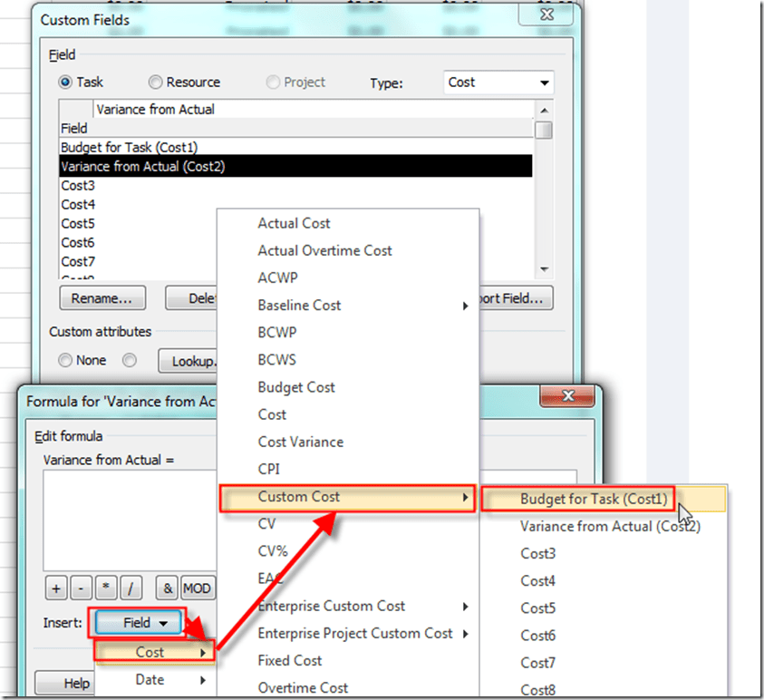Click the Help button
Viewport: 764px width, 700px height.
77,682
